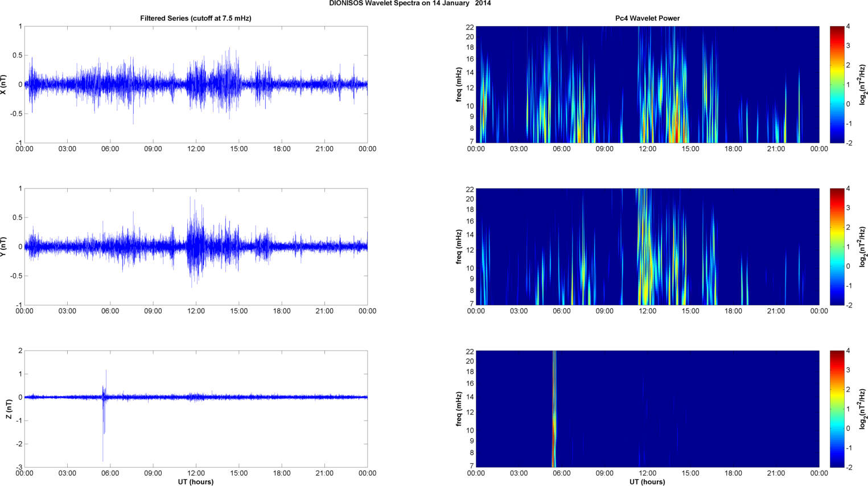
Task: Click the log2(nT²/Hz) label of top colorbar
Action: [863, 84]
